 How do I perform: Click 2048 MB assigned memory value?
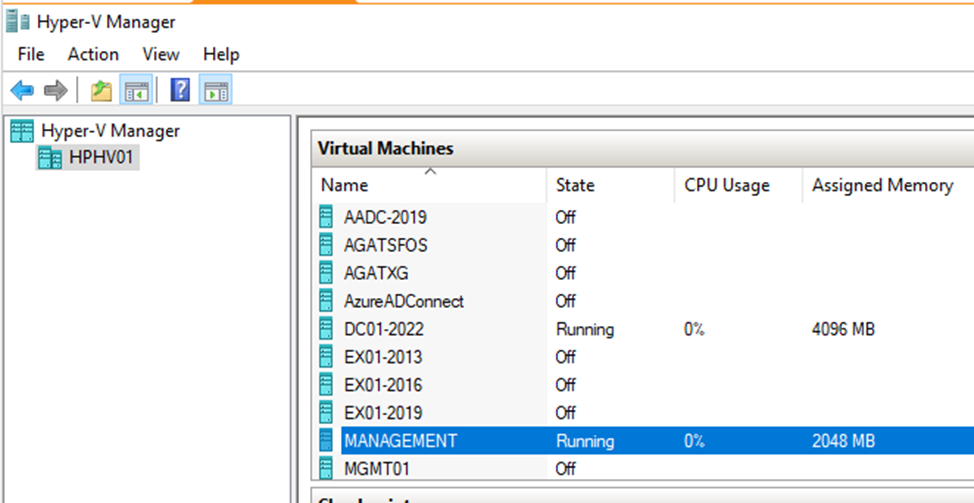[x=843, y=440]
